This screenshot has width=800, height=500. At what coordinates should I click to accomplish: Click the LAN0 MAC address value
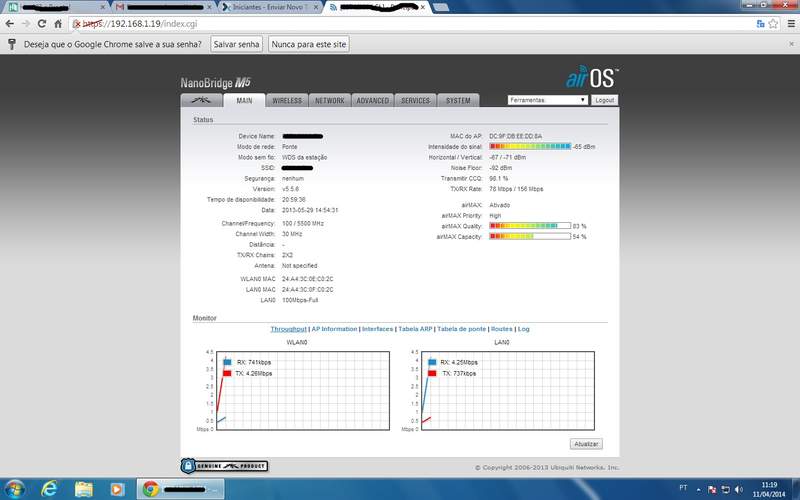coord(307,289)
